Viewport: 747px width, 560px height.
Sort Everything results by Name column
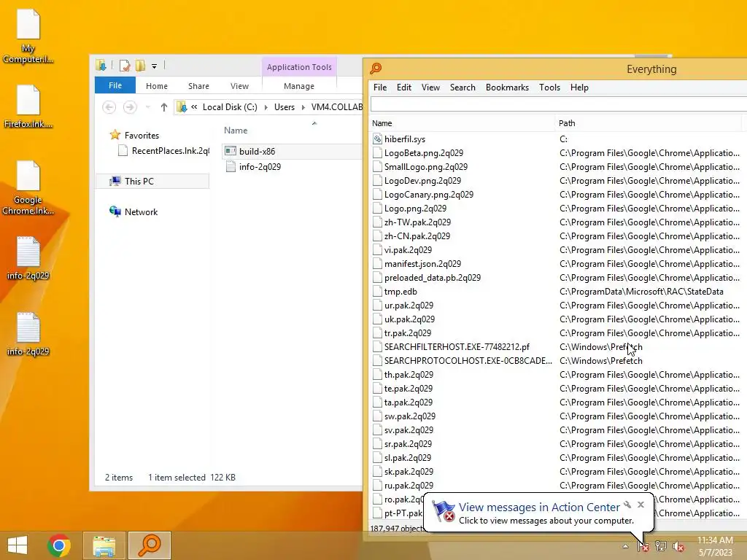pos(462,122)
